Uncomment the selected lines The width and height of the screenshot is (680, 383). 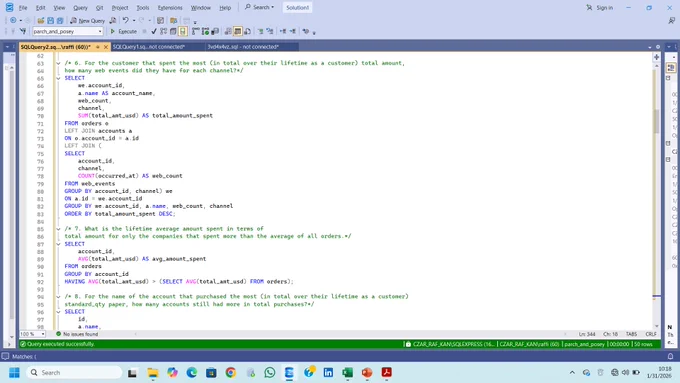[270, 31]
